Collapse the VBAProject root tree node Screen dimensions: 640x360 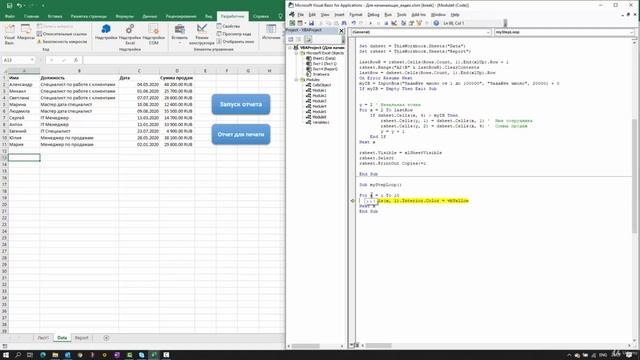290,48
